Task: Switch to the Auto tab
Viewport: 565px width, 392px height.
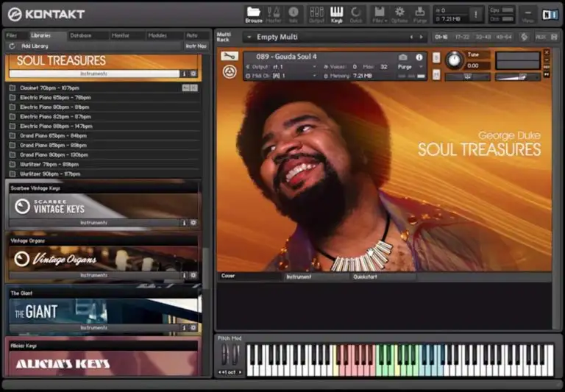Action: [x=196, y=35]
